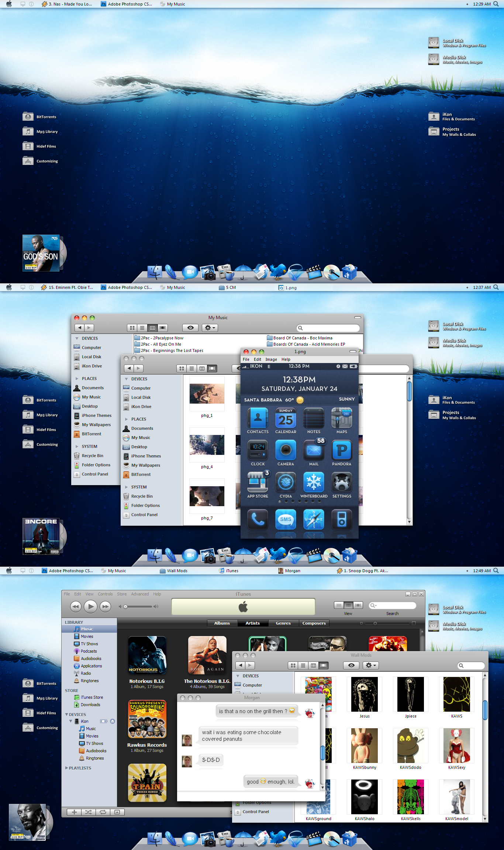Click the battery icon beside iKon in iTunes
The width and height of the screenshot is (504, 850).
pyautogui.click(x=104, y=721)
